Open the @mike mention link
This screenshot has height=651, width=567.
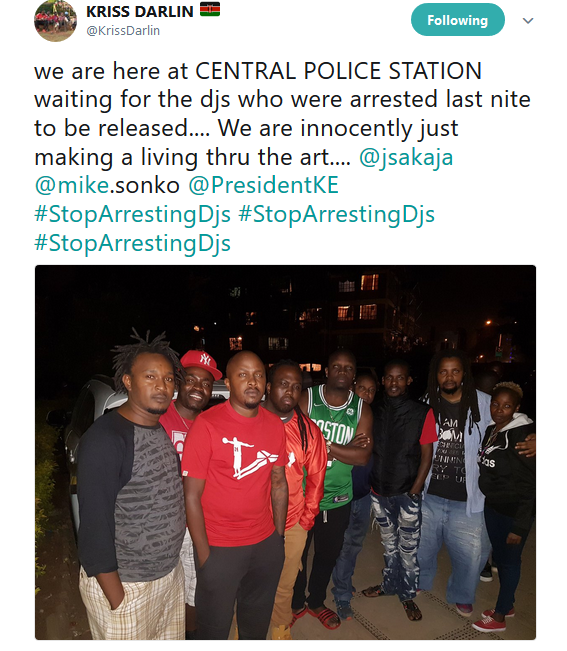click(x=71, y=186)
